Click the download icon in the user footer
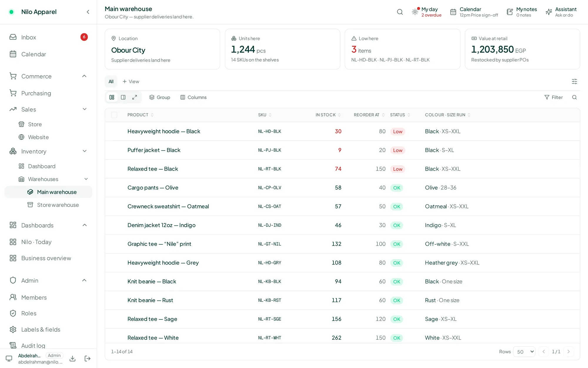This screenshot has width=588, height=368. point(73,359)
